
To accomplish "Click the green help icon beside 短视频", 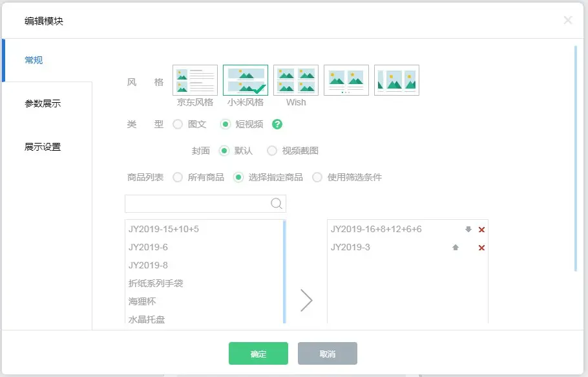I will [x=277, y=125].
